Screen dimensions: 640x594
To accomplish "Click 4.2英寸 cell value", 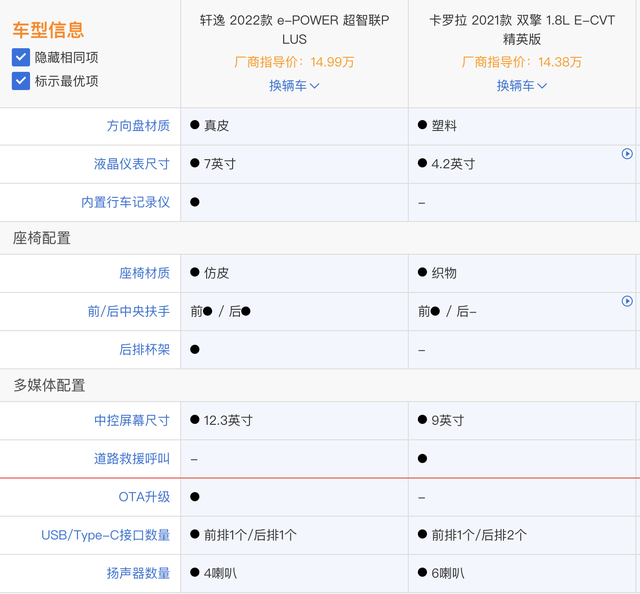I will pyautogui.click(x=453, y=164).
